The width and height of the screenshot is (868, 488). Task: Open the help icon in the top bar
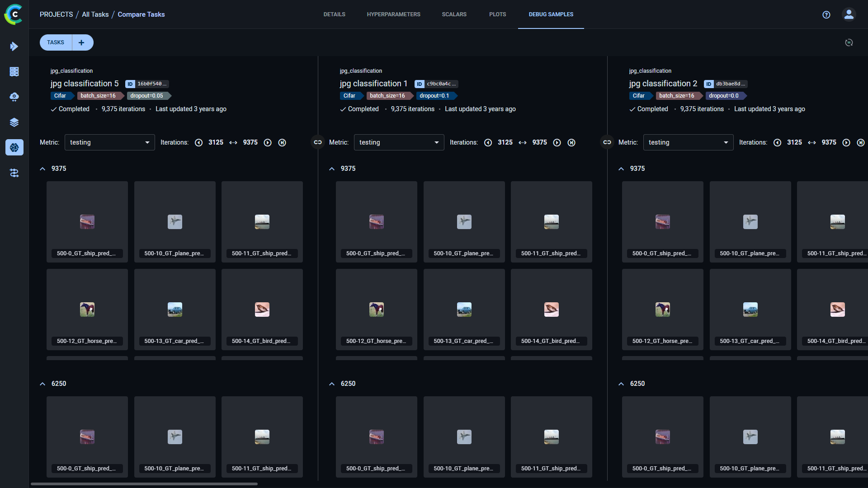(x=826, y=14)
